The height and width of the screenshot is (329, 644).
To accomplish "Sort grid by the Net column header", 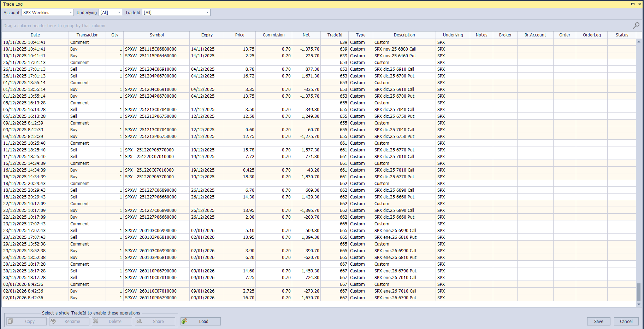I will coord(306,35).
